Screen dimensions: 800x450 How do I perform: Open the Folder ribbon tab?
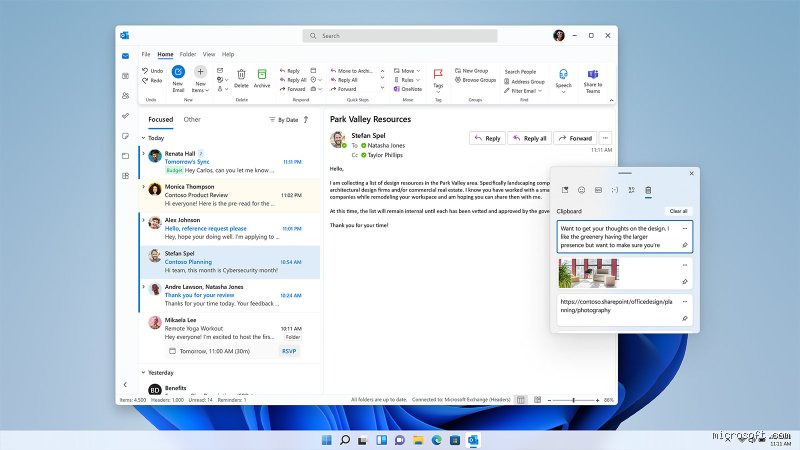pyautogui.click(x=188, y=54)
